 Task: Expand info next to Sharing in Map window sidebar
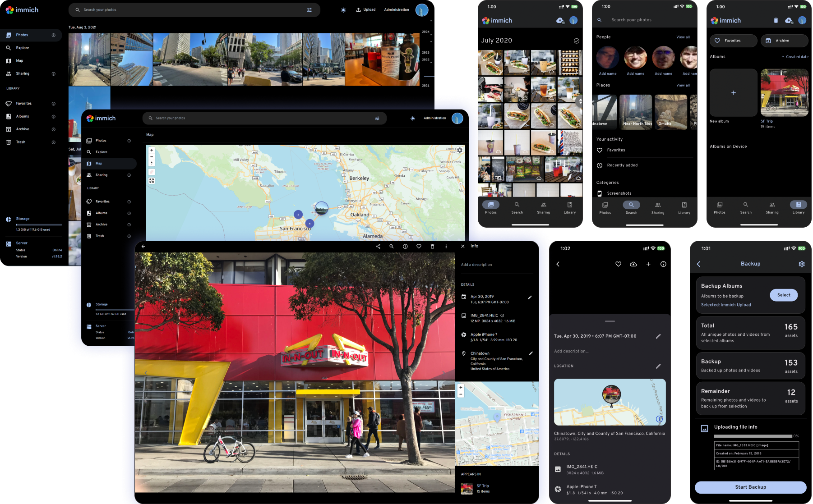129,175
